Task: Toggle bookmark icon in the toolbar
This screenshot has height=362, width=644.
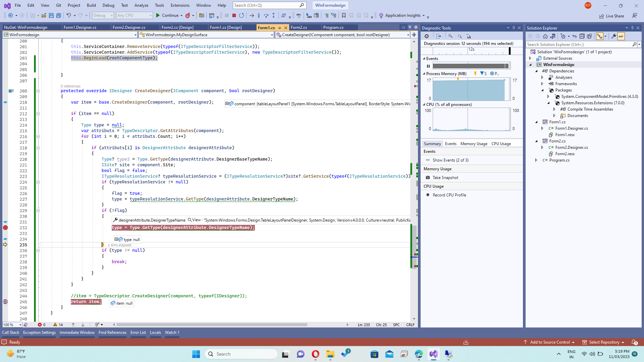Action: tap(344, 15)
